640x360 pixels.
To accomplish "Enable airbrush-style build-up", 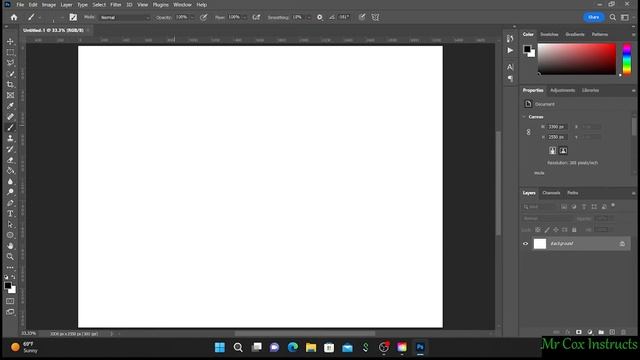I will pyautogui.click(x=256, y=17).
